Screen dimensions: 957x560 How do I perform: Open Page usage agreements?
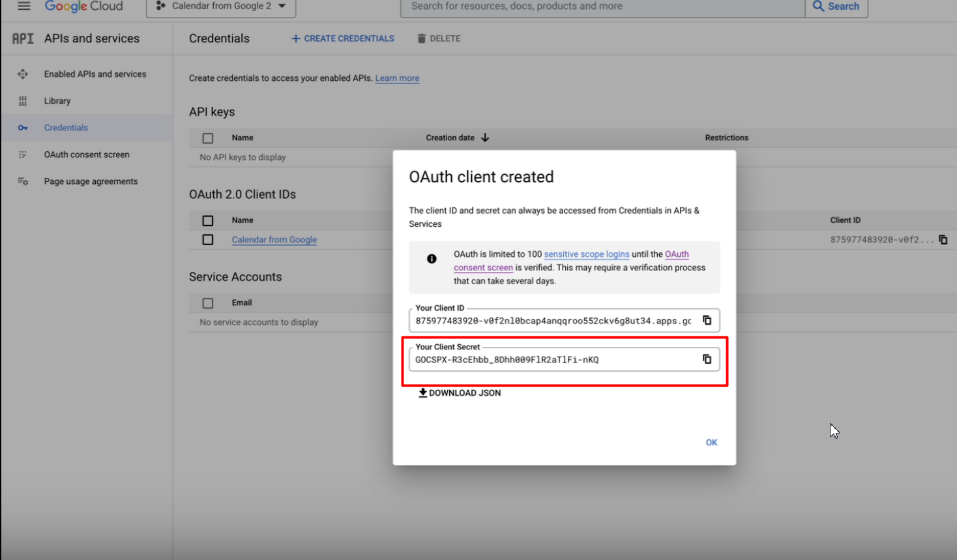(91, 181)
